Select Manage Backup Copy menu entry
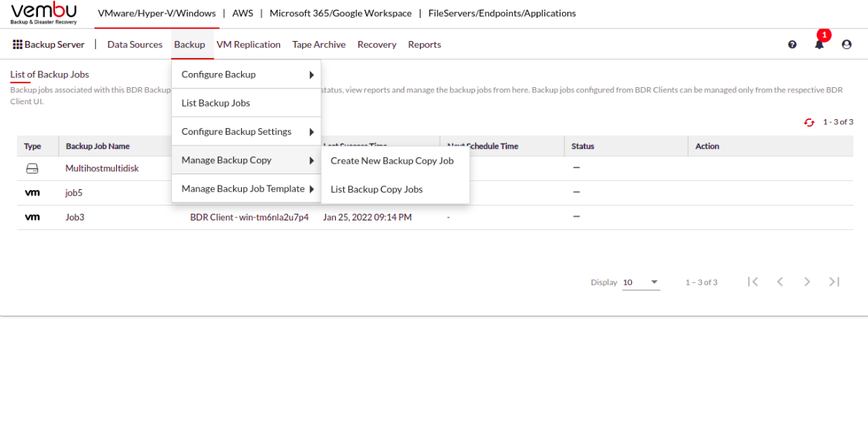Screen dimensions: 868x429 coord(246,161)
